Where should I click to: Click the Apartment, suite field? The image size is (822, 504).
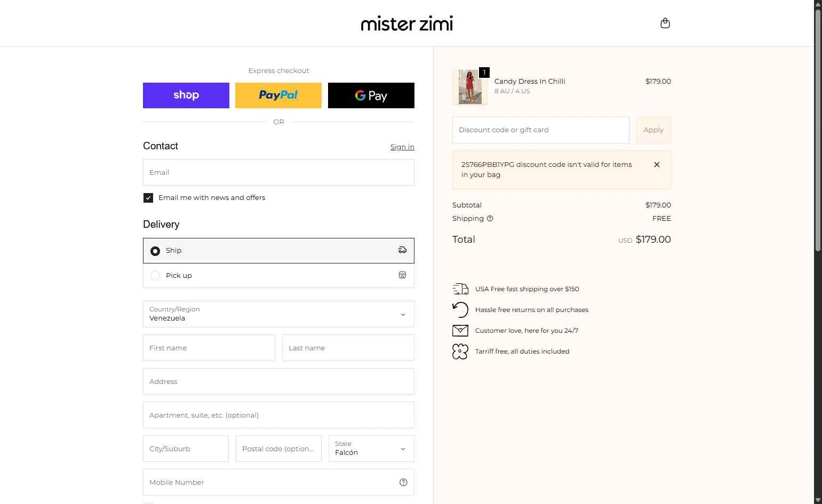tap(278, 415)
